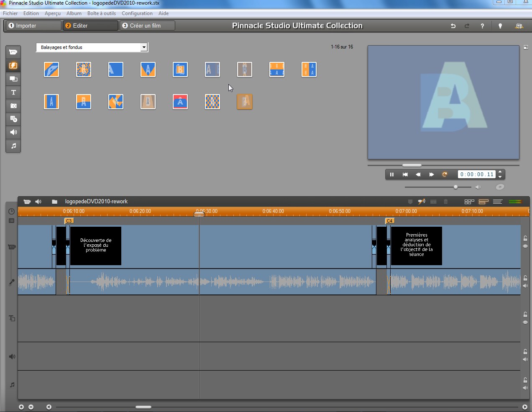Toggle video track lock icon

[x=525, y=238]
